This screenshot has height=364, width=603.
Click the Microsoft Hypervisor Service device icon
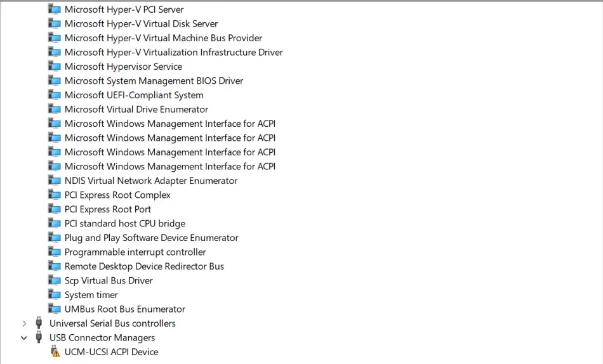54,67
